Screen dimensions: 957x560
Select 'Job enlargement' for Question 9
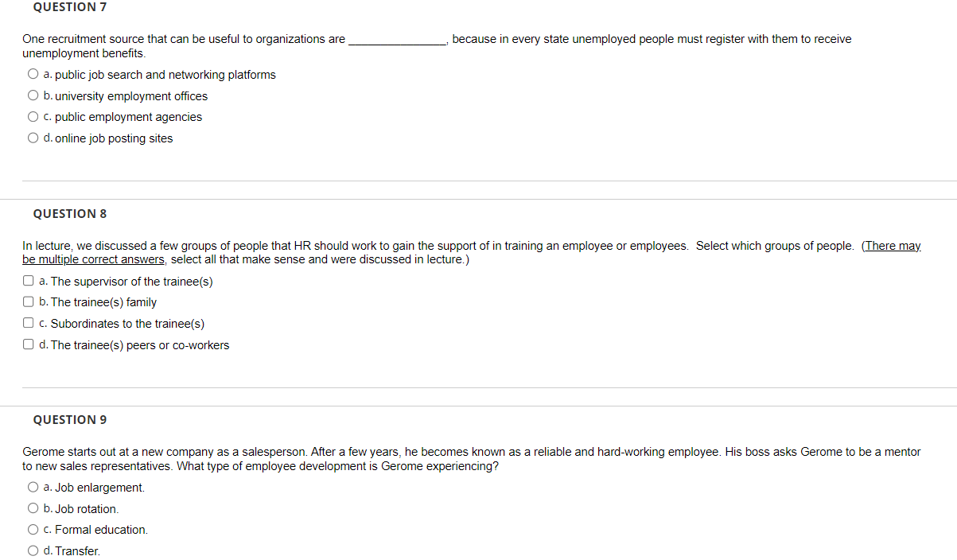(33, 486)
